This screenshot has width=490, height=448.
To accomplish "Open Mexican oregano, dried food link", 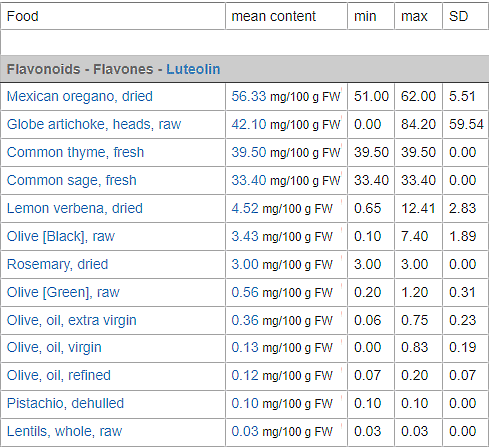I will click(x=80, y=96).
